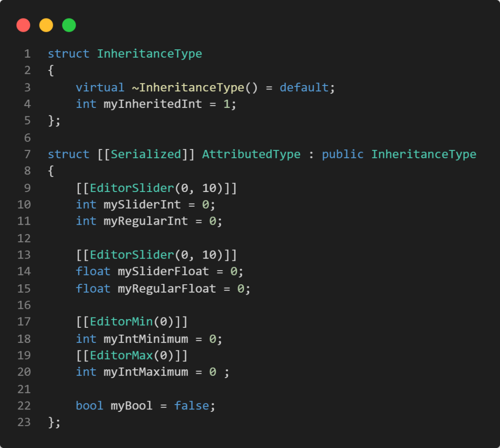The width and height of the screenshot is (500, 448).
Task: Click line number 3 in the gutter
Action: coord(27,87)
